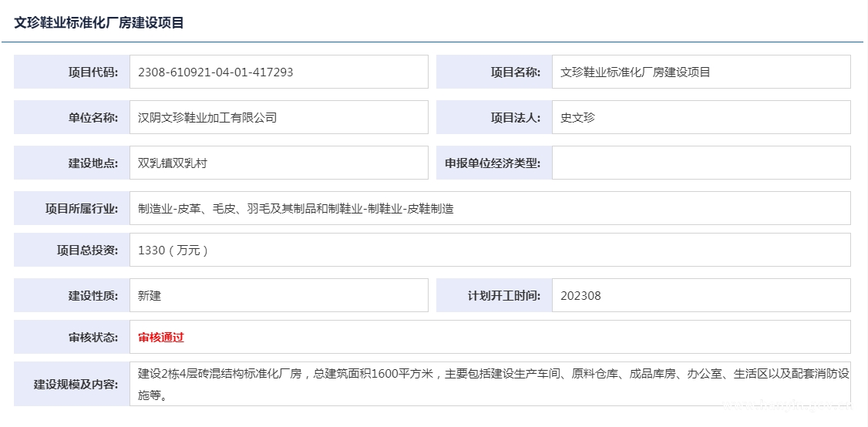Click the 建设性质 label
The image size is (868, 427).
[x=93, y=295]
